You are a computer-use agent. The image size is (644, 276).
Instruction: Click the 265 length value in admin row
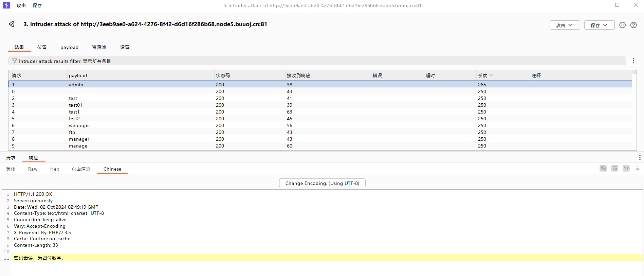(482, 85)
